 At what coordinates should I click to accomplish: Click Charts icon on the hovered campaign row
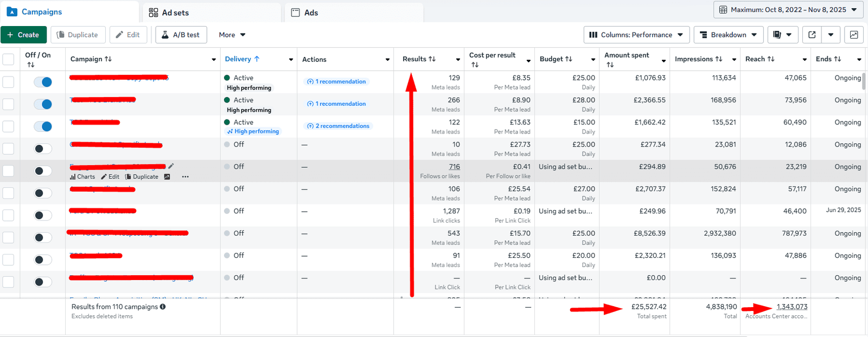pyautogui.click(x=82, y=177)
